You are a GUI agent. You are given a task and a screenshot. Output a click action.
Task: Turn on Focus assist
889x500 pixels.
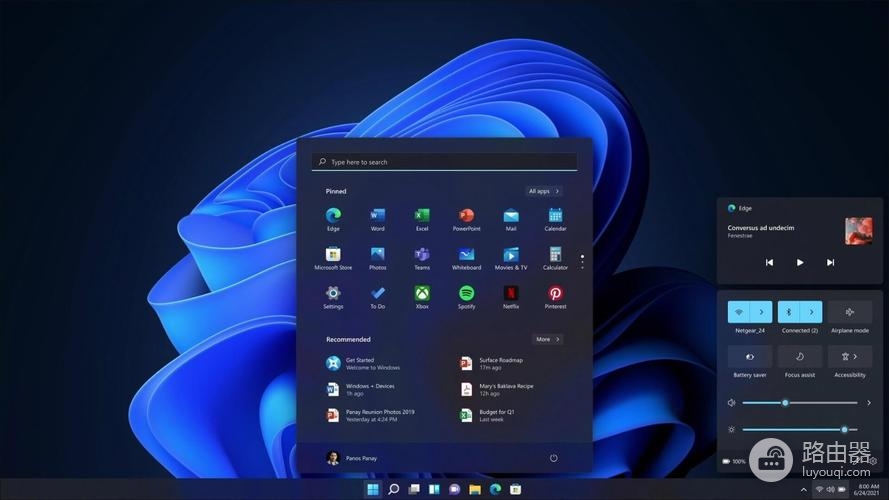pos(799,357)
